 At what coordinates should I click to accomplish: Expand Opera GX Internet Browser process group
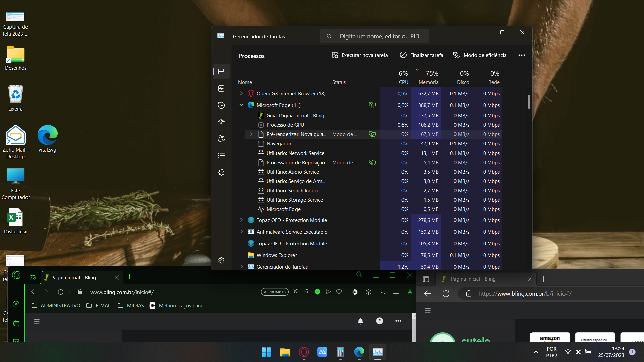[241, 93]
